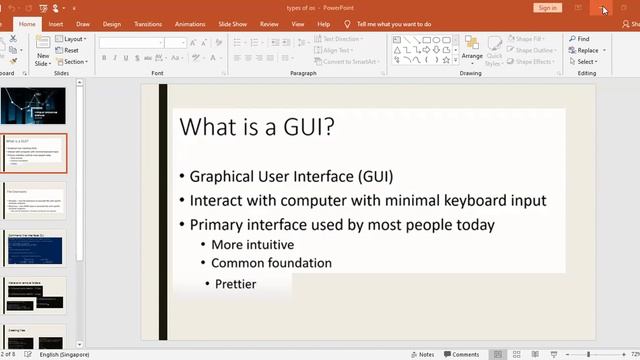Increase font size icon
The width and height of the screenshot is (640, 360).
coord(193,42)
